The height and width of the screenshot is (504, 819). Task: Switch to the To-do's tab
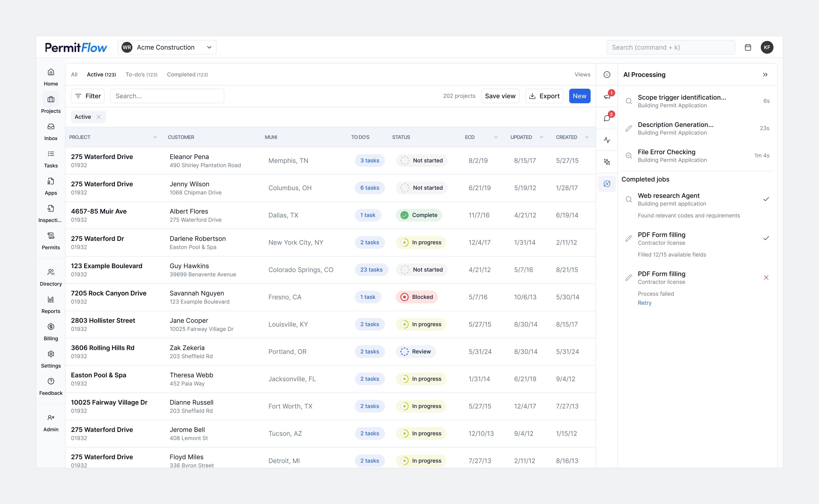141,74
